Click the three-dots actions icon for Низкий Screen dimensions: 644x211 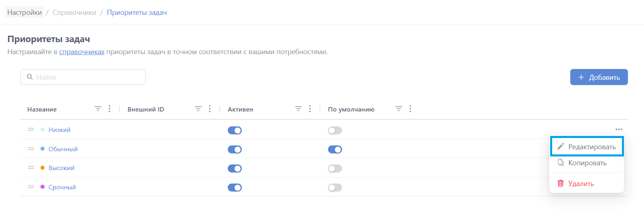(619, 130)
